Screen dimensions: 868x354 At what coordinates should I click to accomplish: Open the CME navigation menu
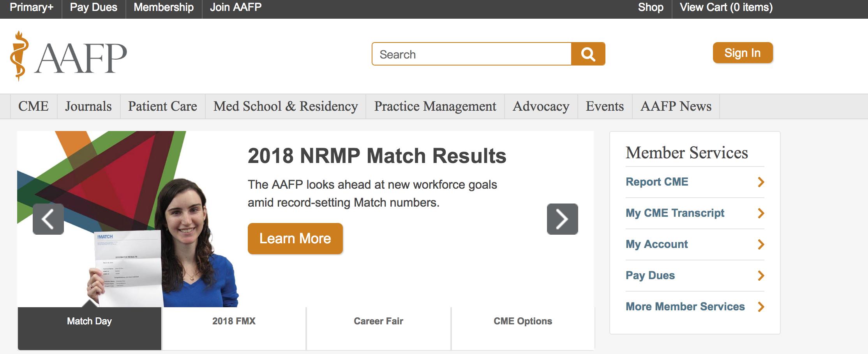pyautogui.click(x=34, y=106)
